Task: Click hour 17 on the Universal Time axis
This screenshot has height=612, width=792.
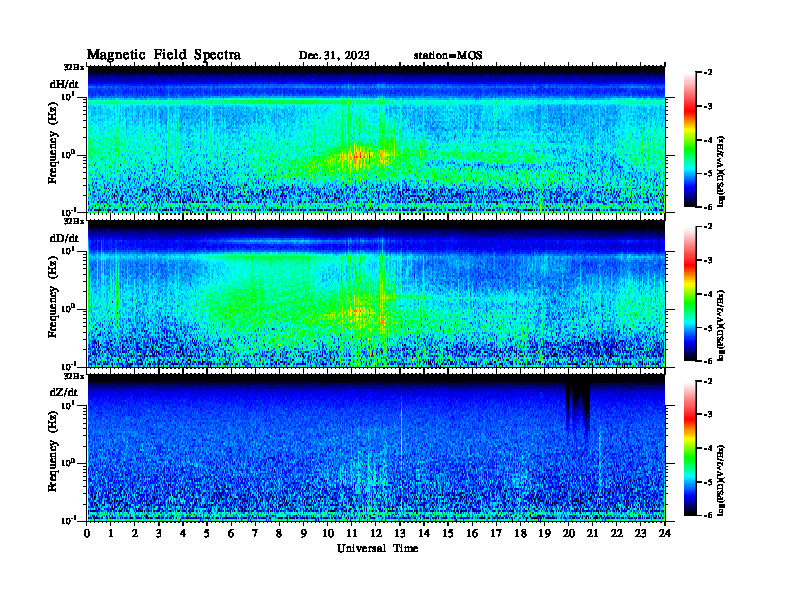Action: coord(496,534)
